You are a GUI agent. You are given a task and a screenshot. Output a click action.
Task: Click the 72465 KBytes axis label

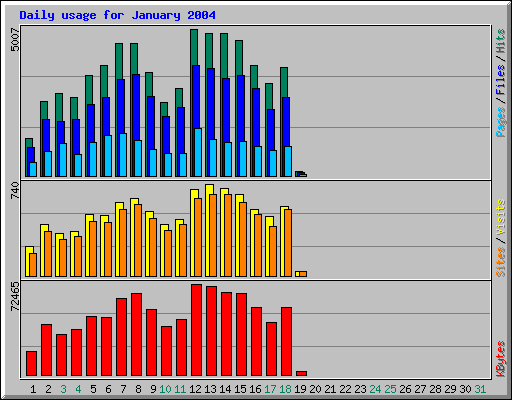coord(15,296)
